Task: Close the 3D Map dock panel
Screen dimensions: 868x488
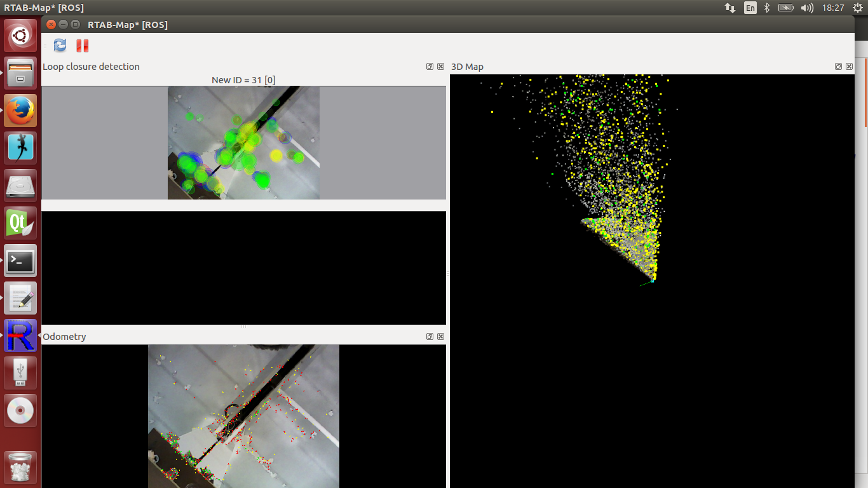Action: [849, 67]
